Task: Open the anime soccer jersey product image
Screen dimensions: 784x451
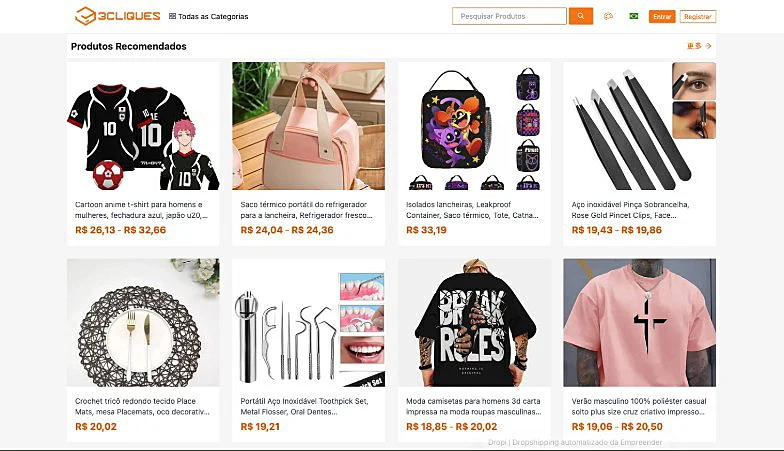Action: (x=143, y=126)
